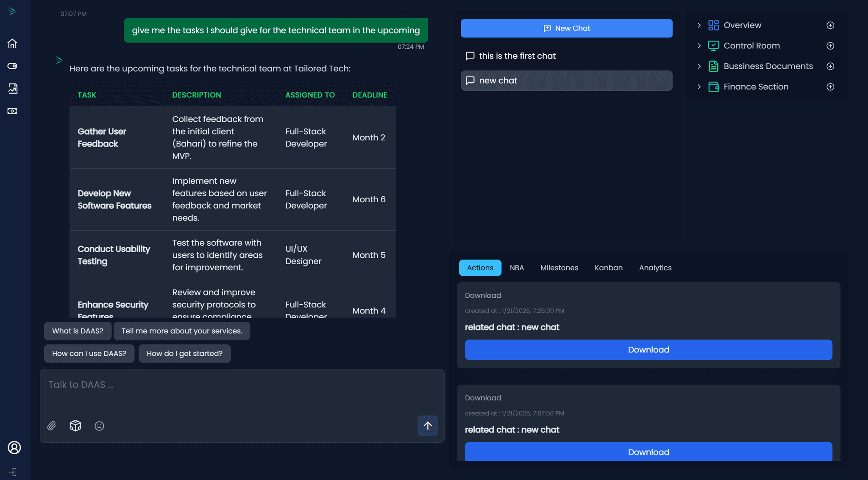Click the assistant avatar icon beside the reply

click(59, 60)
